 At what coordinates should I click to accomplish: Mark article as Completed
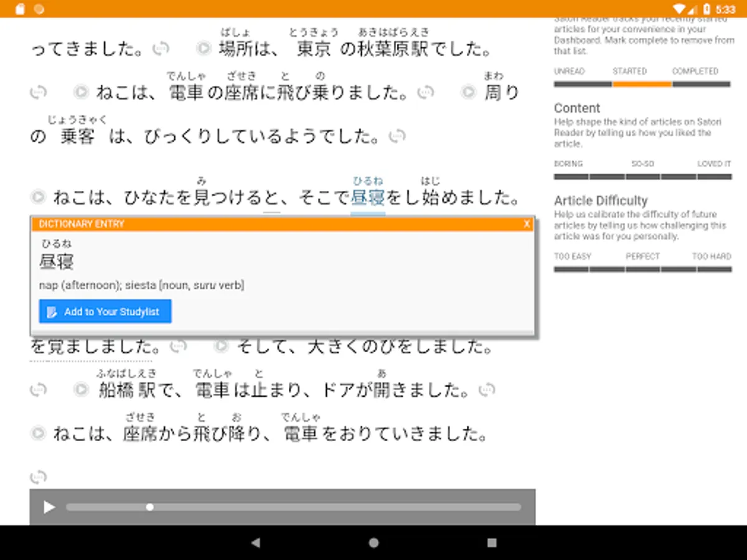(702, 84)
